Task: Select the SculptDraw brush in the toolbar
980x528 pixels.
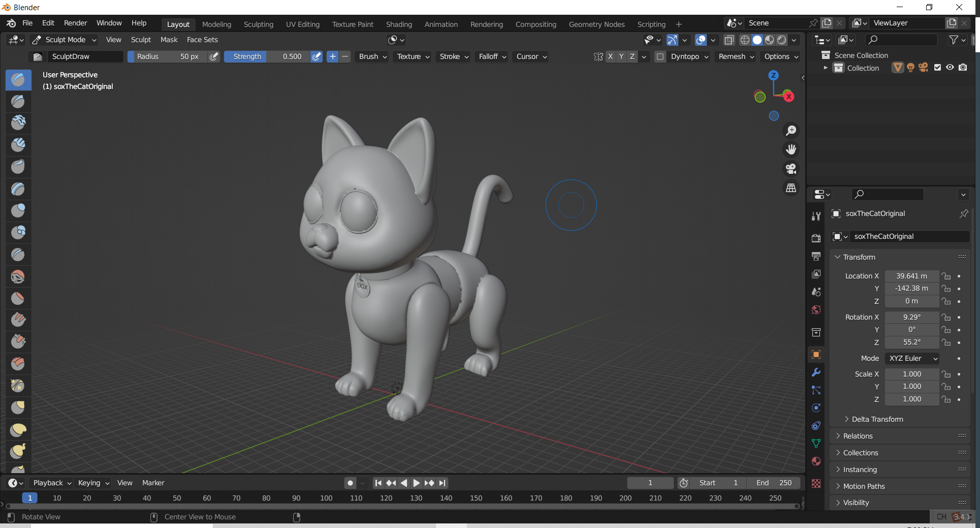Action: click(18, 79)
